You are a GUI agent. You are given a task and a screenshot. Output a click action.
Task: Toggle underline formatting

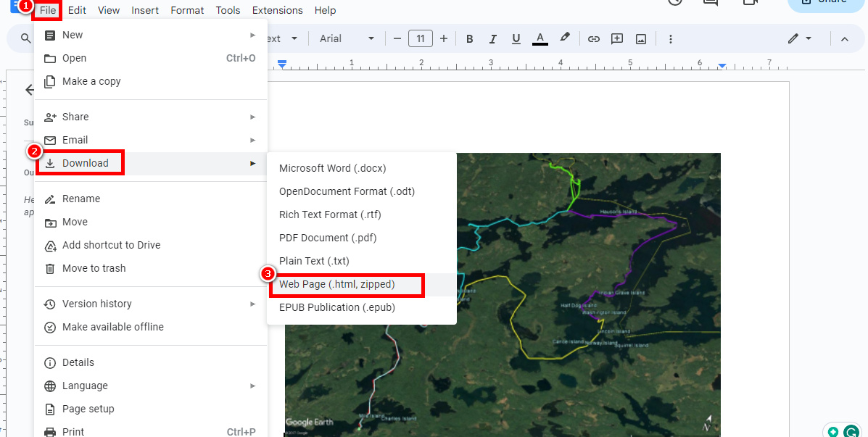[x=516, y=38]
